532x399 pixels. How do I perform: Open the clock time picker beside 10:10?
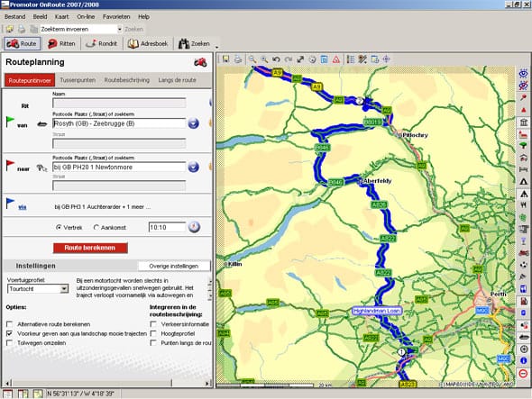pyautogui.click(x=194, y=227)
